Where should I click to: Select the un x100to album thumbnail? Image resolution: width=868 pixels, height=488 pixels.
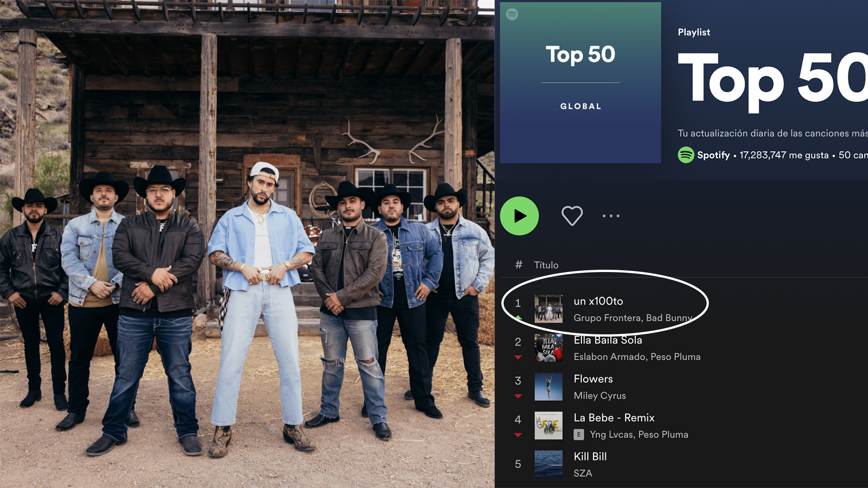click(x=548, y=309)
